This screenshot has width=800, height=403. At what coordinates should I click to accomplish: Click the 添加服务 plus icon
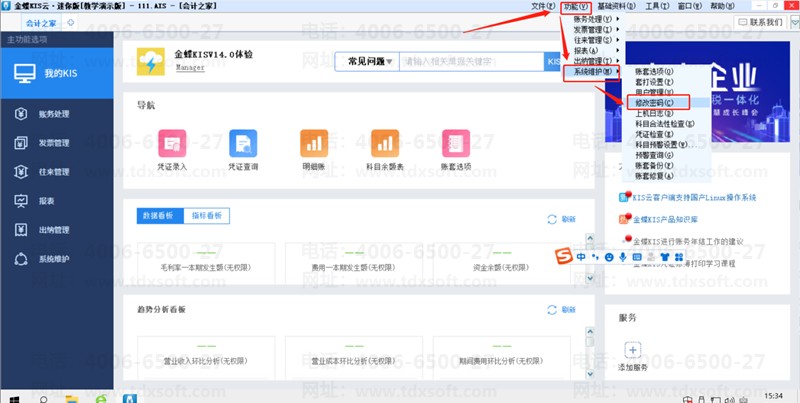coord(633,350)
